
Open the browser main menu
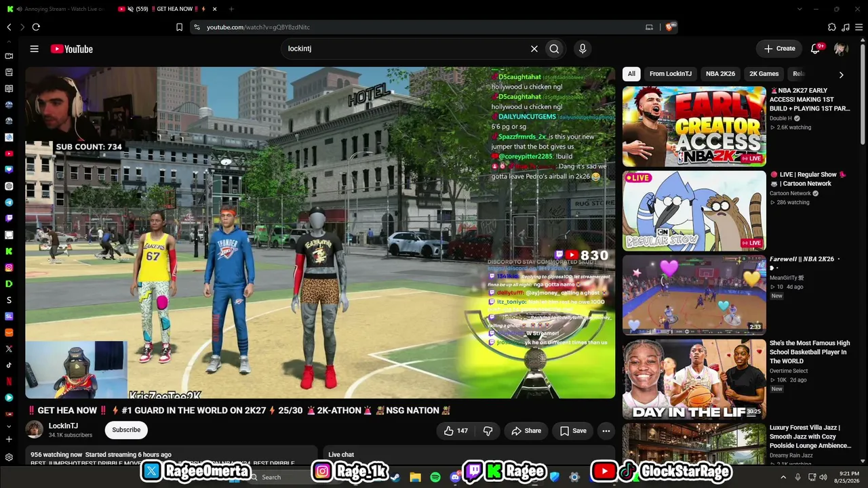point(859,27)
